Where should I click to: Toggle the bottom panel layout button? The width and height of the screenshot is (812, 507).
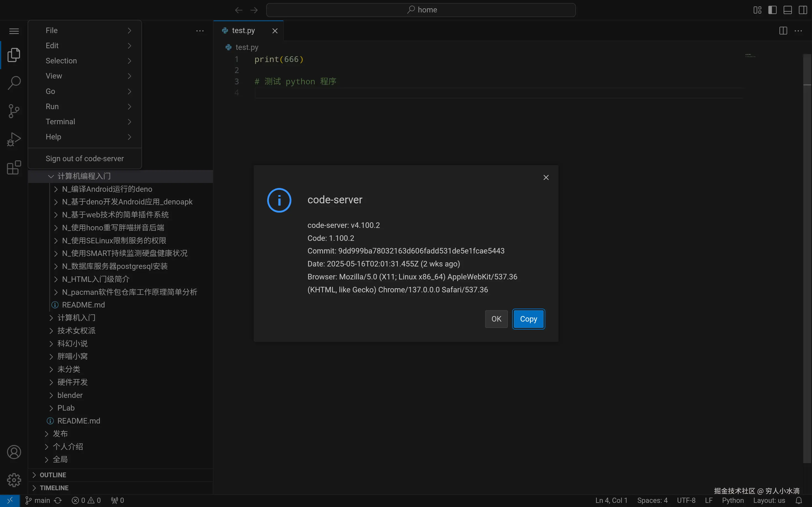tap(787, 10)
